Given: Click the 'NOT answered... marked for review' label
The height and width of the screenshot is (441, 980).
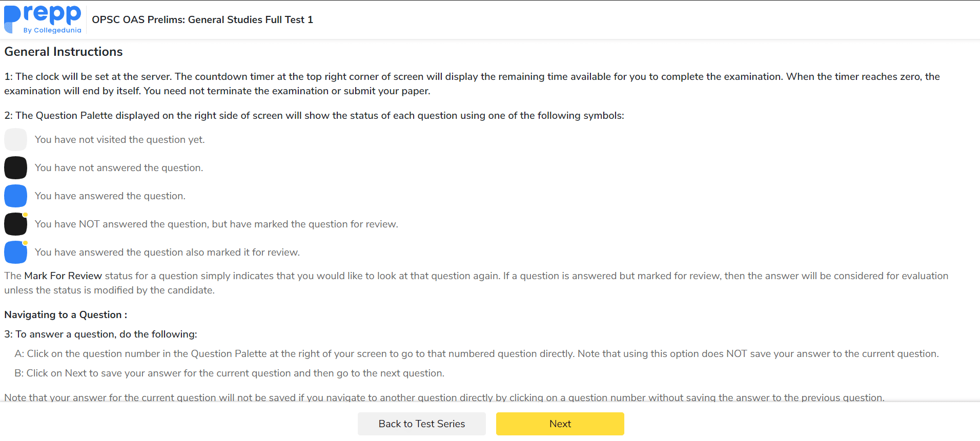Looking at the screenshot, I should 216,224.
